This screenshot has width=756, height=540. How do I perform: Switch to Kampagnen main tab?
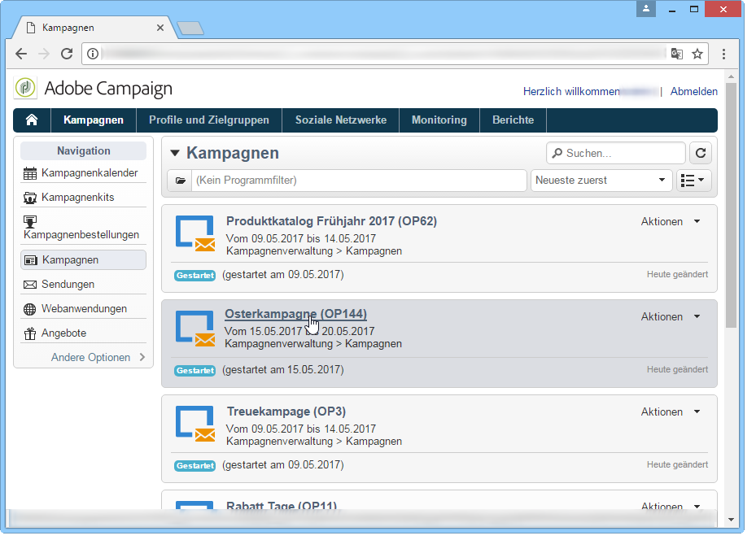pyautogui.click(x=94, y=120)
